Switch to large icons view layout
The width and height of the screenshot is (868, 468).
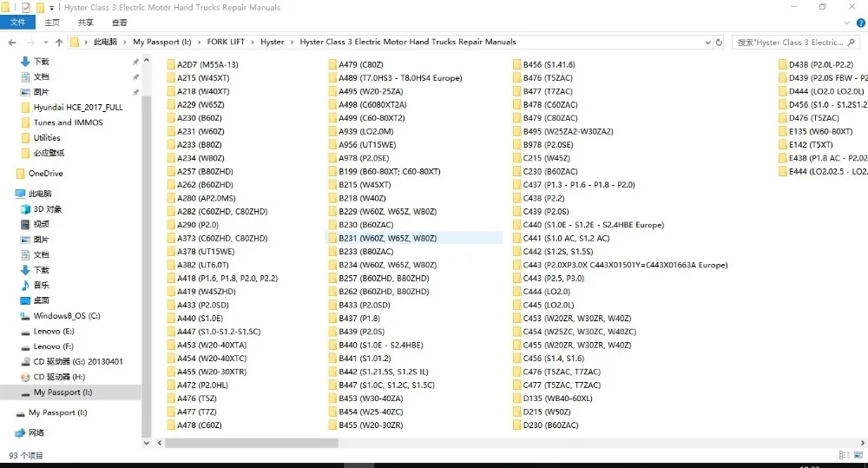click(x=858, y=455)
